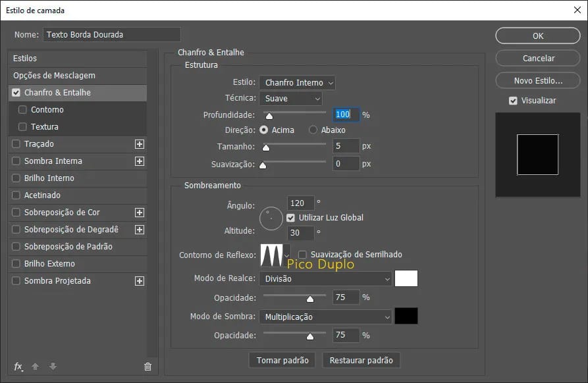This screenshot has height=383, width=588.
Task: Click the Pico Duplo contour thumbnail
Action: [271, 255]
